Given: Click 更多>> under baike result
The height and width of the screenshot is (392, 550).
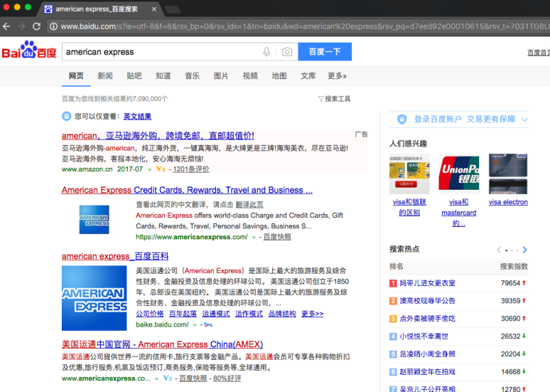Looking at the screenshot, I should pyautogui.click(x=313, y=314).
